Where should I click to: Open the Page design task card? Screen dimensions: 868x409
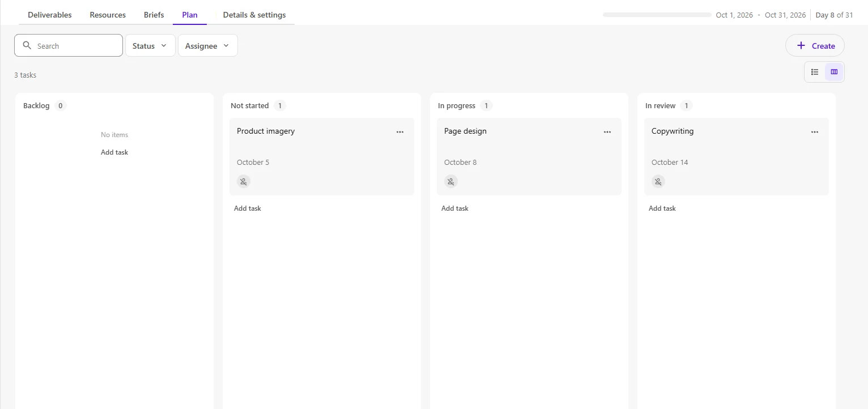pos(529,156)
